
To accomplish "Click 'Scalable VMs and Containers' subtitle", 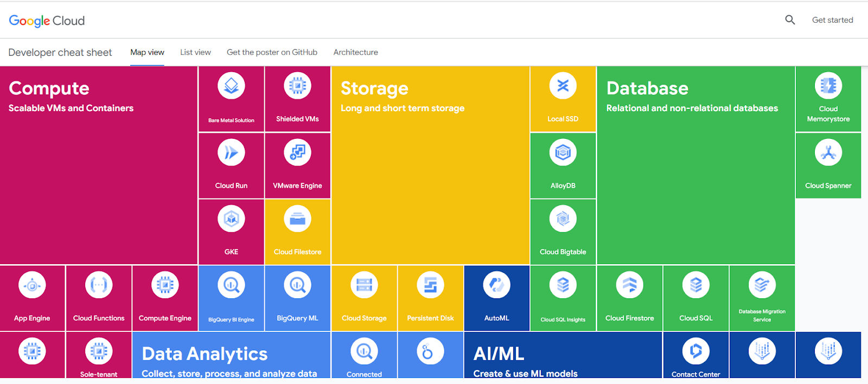I will 71,108.
